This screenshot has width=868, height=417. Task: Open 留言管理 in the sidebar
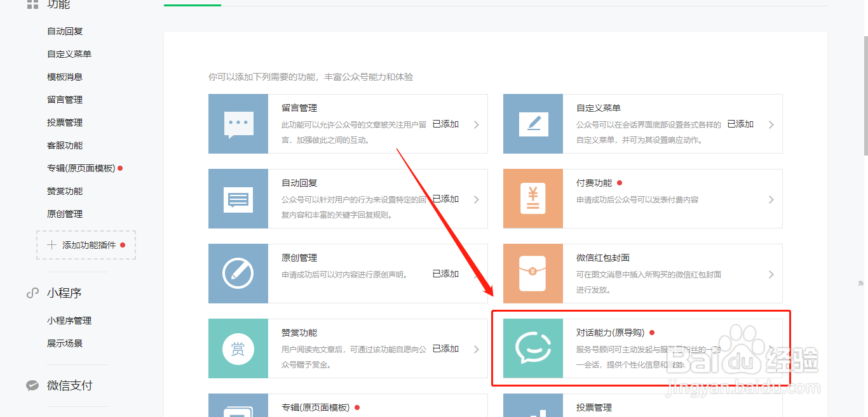(x=65, y=100)
